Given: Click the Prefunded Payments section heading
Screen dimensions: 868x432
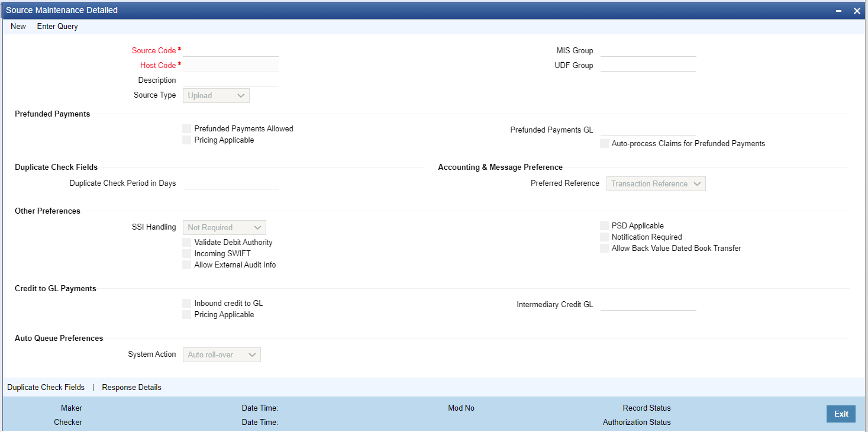Looking at the screenshot, I should click(x=53, y=114).
